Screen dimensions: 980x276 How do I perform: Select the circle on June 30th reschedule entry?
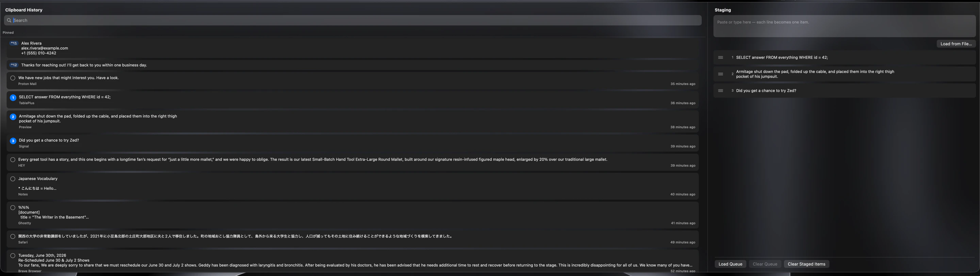click(13, 256)
